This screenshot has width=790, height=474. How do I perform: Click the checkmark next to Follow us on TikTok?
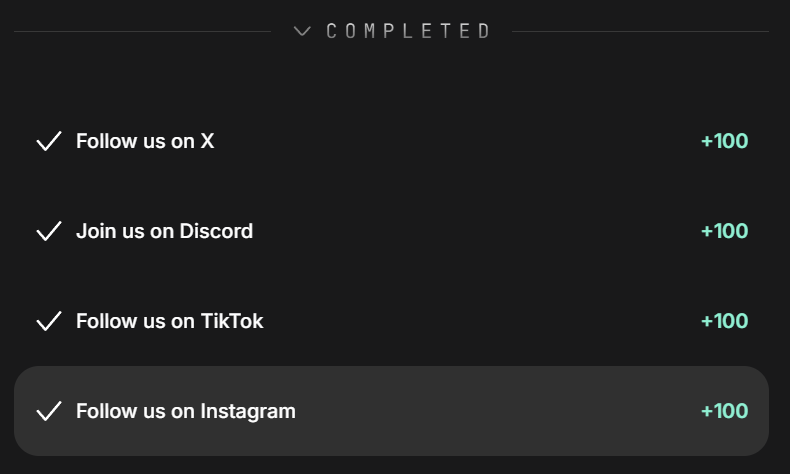pyautogui.click(x=49, y=321)
